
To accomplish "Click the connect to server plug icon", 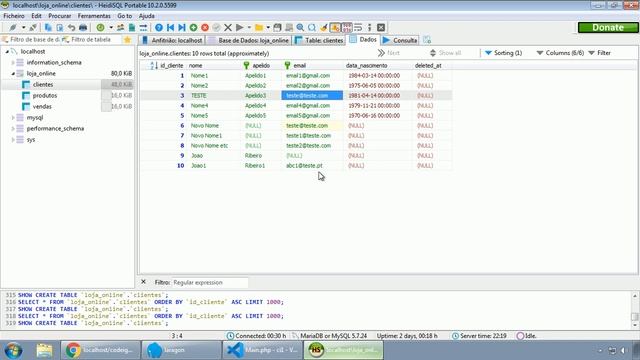I will click(x=13, y=27).
